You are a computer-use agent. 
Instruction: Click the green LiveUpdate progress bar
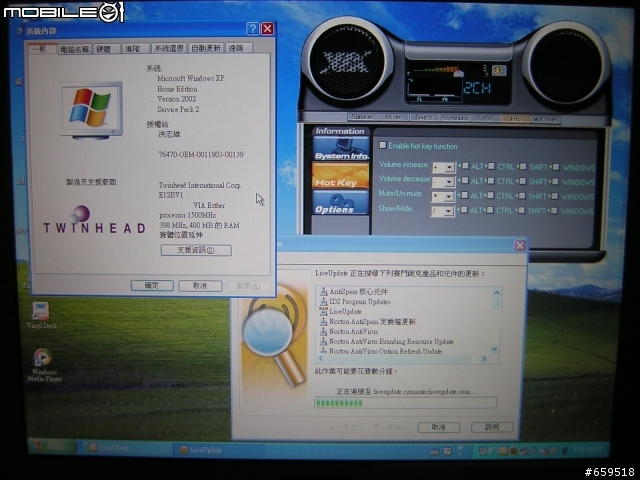pyautogui.click(x=405, y=402)
